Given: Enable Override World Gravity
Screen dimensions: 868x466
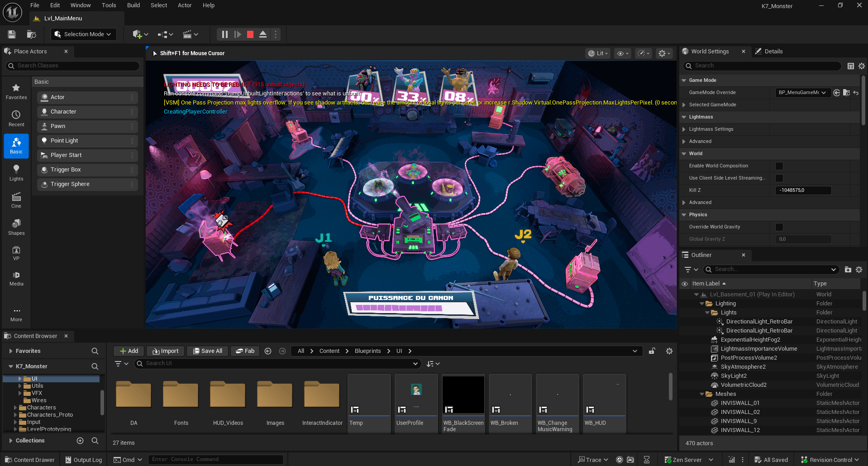Looking at the screenshot, I should pos(779,227).
